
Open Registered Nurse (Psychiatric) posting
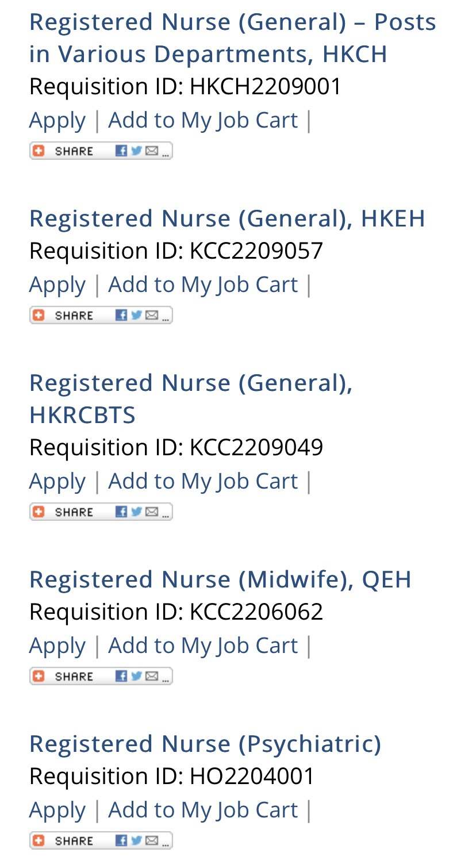point(205,744)
